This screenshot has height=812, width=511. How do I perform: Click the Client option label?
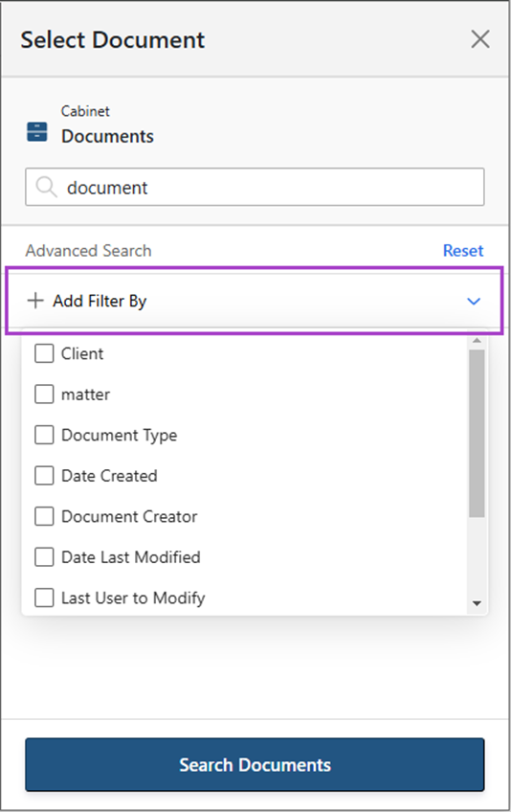click(x=82, y=353)
